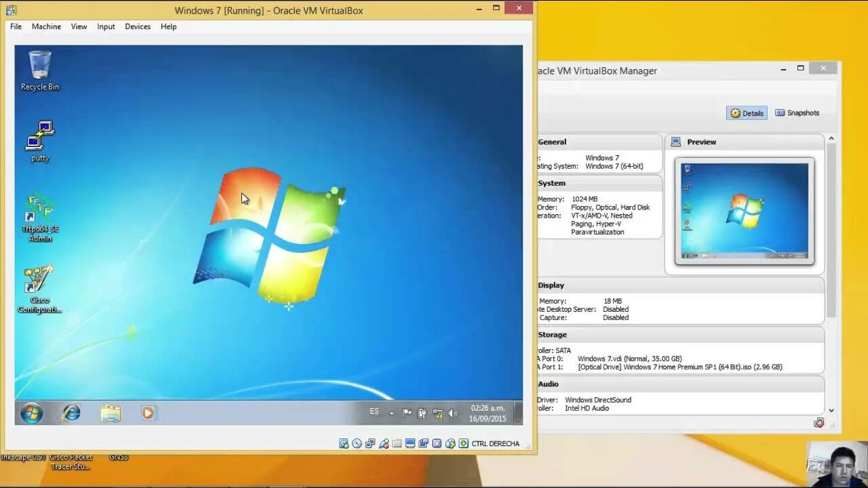Open the View menu
This screenshot has height=488, width=868.
tap(79, 26)
